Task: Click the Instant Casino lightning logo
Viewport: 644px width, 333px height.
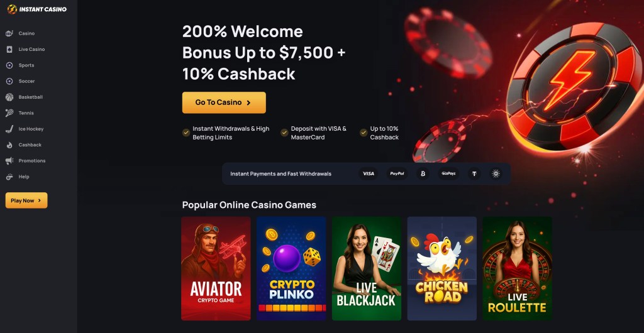Action: 12,9
